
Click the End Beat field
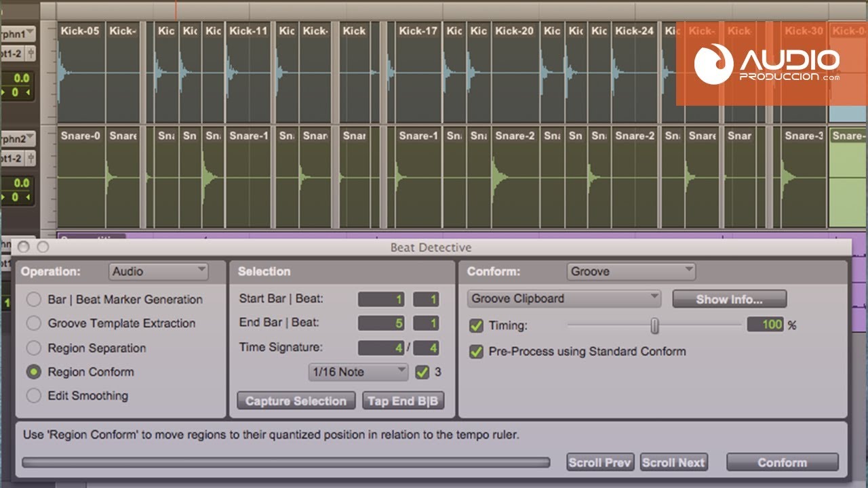(x=426, y=323)
